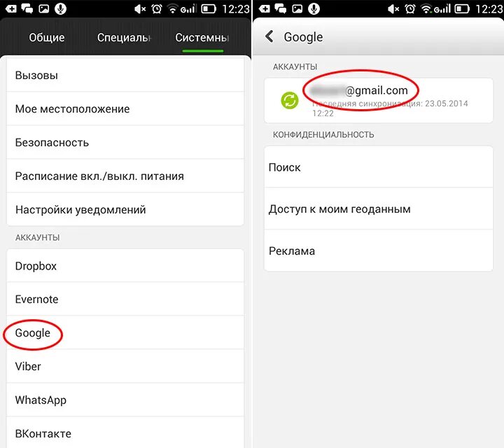This screenshot has height=448, width=504.
Task: Switch to the Специальные tab
Action: click(x=124, y=38)
